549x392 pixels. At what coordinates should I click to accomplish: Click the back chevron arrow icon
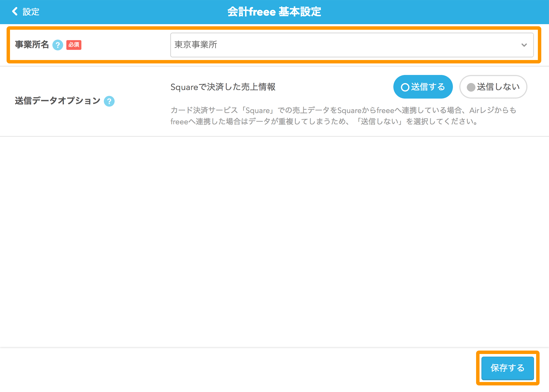[15, 12]
